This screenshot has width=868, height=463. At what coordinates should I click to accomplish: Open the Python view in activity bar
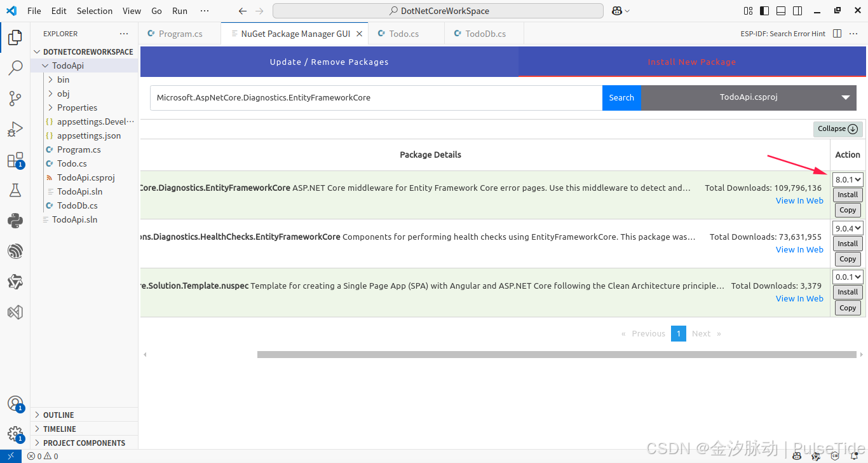[x=15, y=221]
